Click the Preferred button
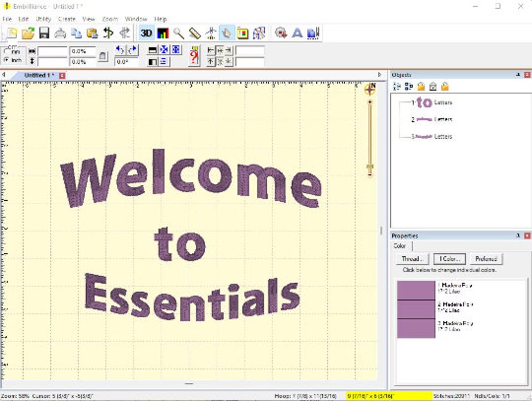 487,259
